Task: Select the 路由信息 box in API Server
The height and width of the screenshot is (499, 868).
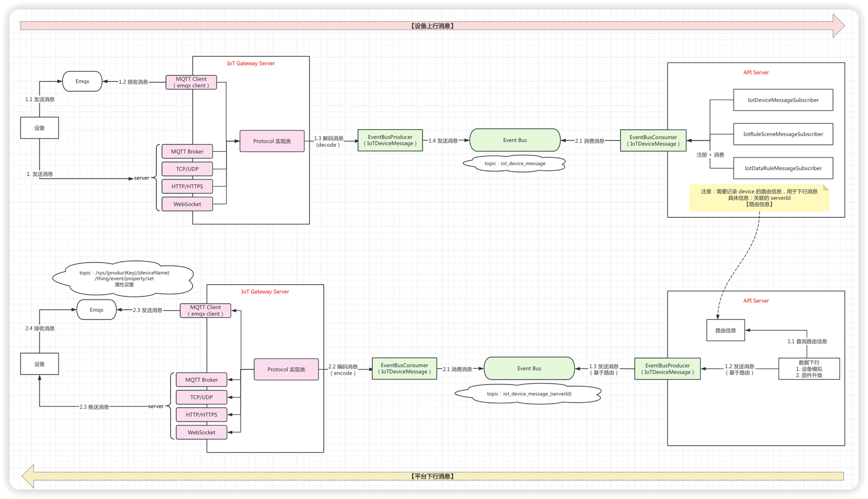Action: 725,331
